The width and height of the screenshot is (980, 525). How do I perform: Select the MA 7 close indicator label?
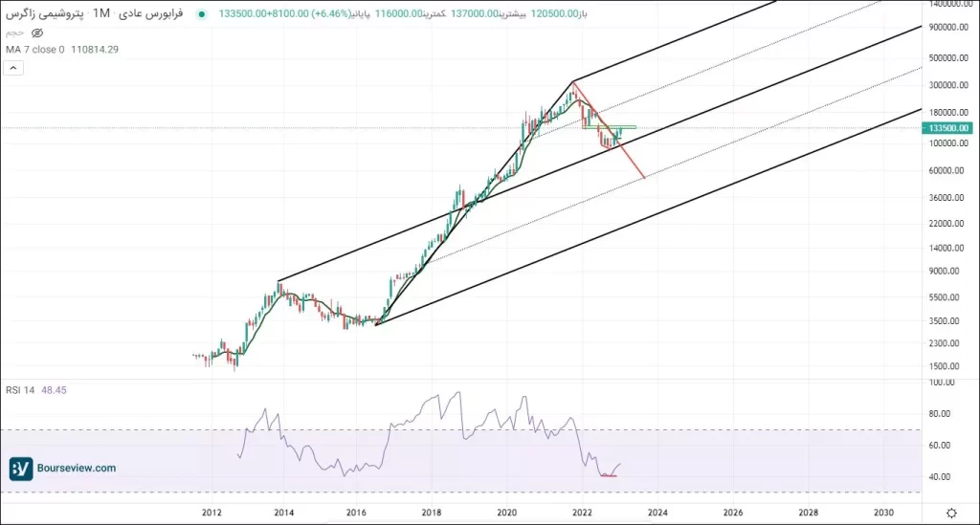[34, 49]
